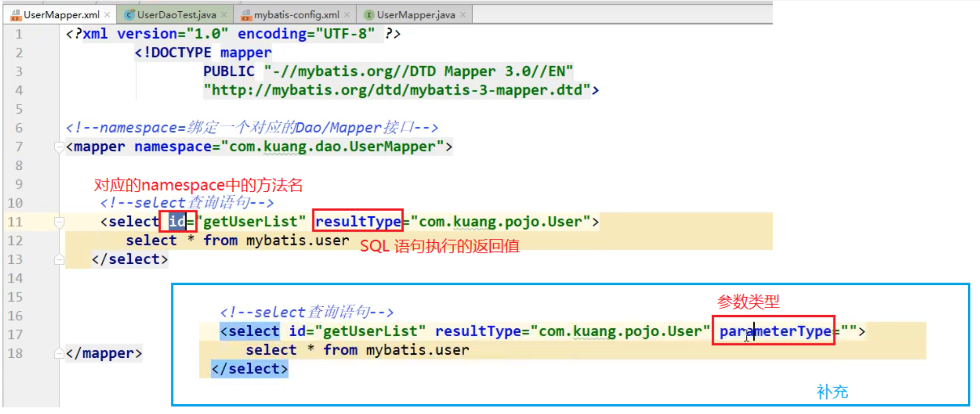Screen dimensions: 980x414
Task: Click the "PUBLIC" keyword on line 3
Action: (229, 71)
